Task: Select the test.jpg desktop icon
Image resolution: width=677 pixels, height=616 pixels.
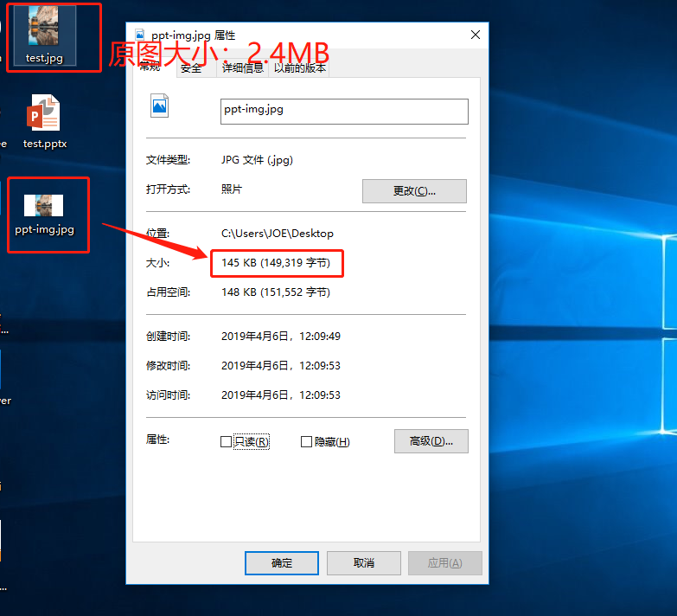Action: click(x=44, y=35)
